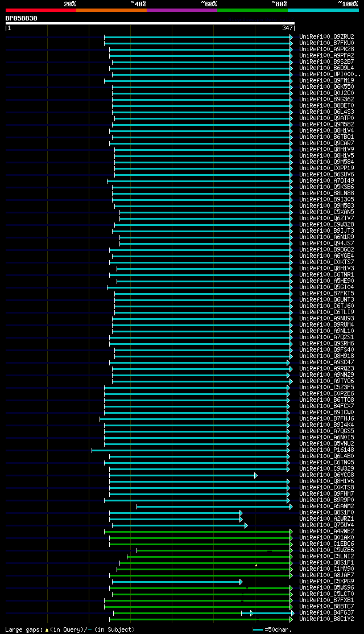364x634 pixels.
Task: Open hit UniRef100_P16148
Action: 326,450
